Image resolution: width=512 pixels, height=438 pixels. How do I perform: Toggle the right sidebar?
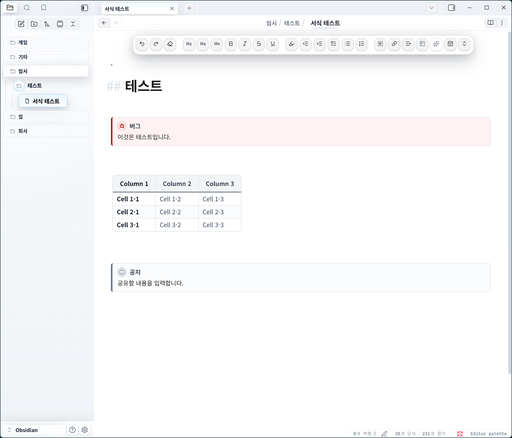pos(451,8)
